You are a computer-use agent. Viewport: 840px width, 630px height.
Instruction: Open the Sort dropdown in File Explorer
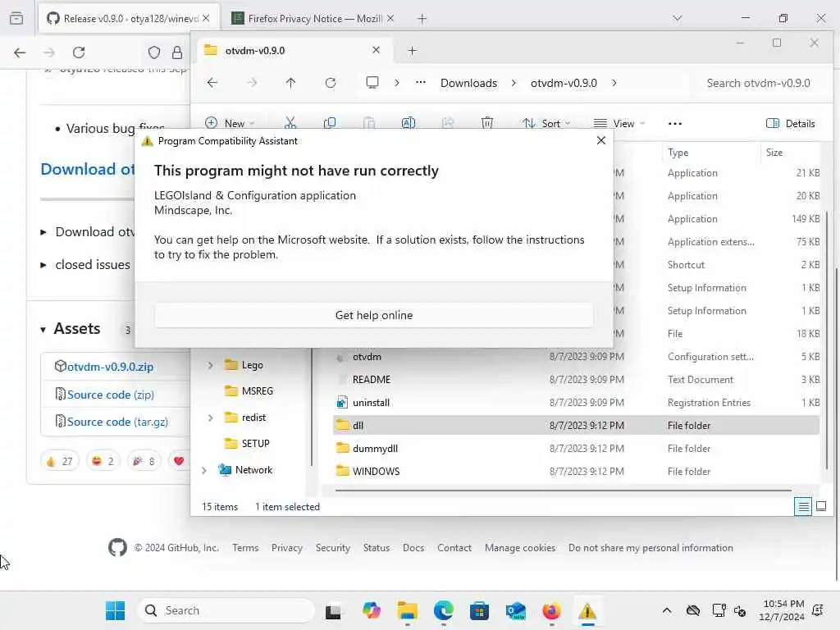tap(546, 123)
